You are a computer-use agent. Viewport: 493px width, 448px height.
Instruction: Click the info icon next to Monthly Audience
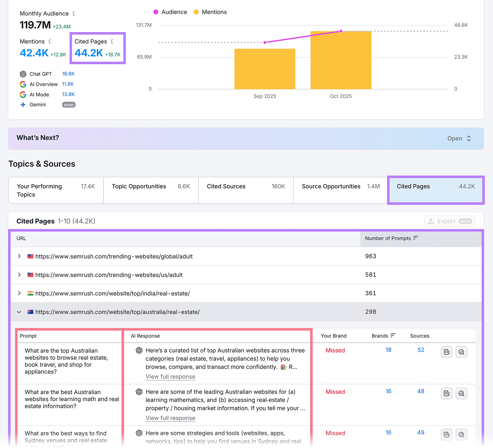74,14
